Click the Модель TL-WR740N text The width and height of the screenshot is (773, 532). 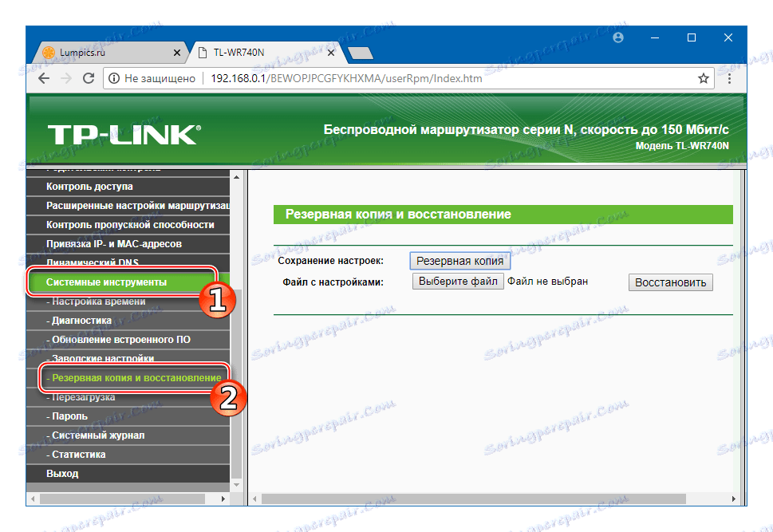pos(682,146)
